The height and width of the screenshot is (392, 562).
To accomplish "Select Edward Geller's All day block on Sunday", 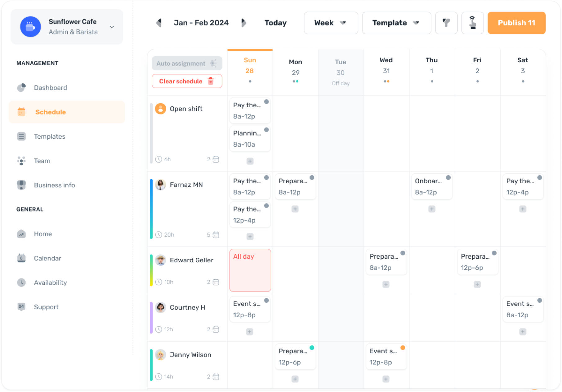I will pos(250,270).
